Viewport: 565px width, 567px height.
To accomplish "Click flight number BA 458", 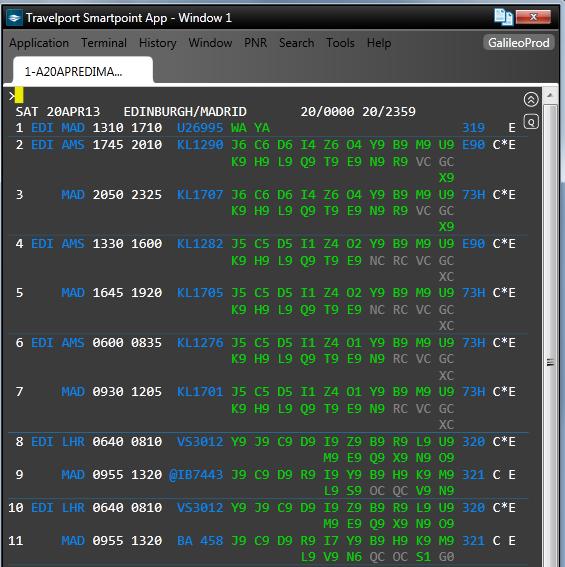I will point(200,541).
